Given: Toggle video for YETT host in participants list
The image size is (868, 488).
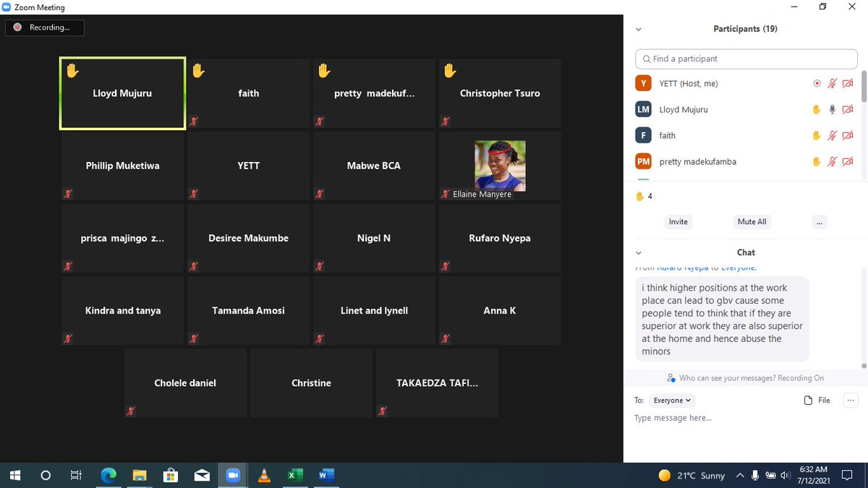Looking at the screenshot, I should [848, 83].
